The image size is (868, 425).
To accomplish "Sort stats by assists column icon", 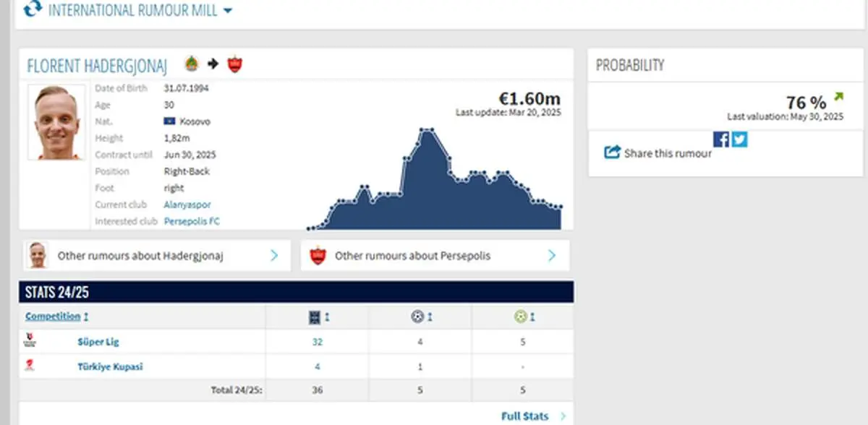I will (522, 317).
